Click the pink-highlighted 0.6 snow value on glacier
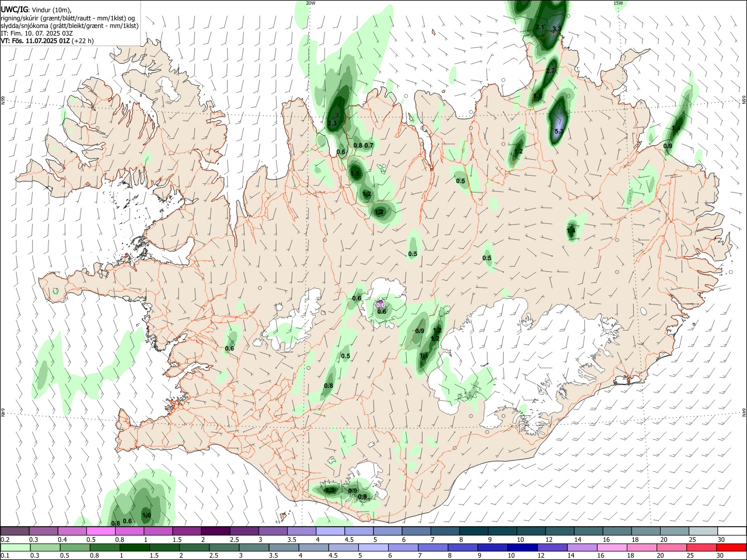Image resolution: width=747 pixels, height=560 pixels. (x=381, y=304)
